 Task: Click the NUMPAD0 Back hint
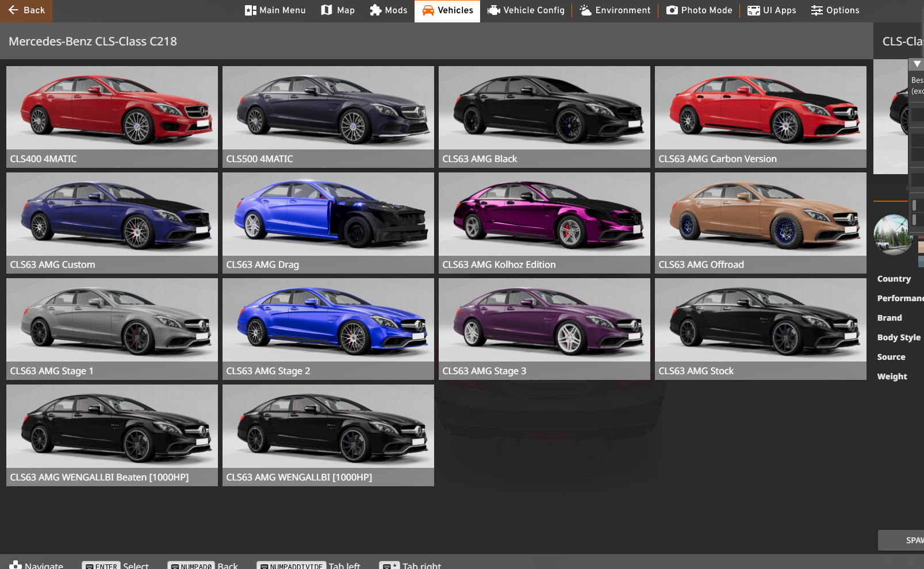click(202, 566)
